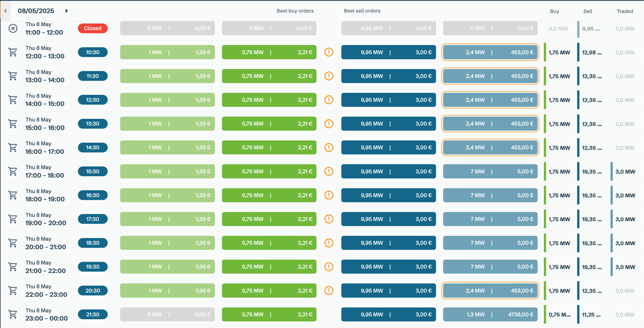The image size is (644, 328).
Task: Click the Best sell orders column header
Action: [x=362, y=11]
